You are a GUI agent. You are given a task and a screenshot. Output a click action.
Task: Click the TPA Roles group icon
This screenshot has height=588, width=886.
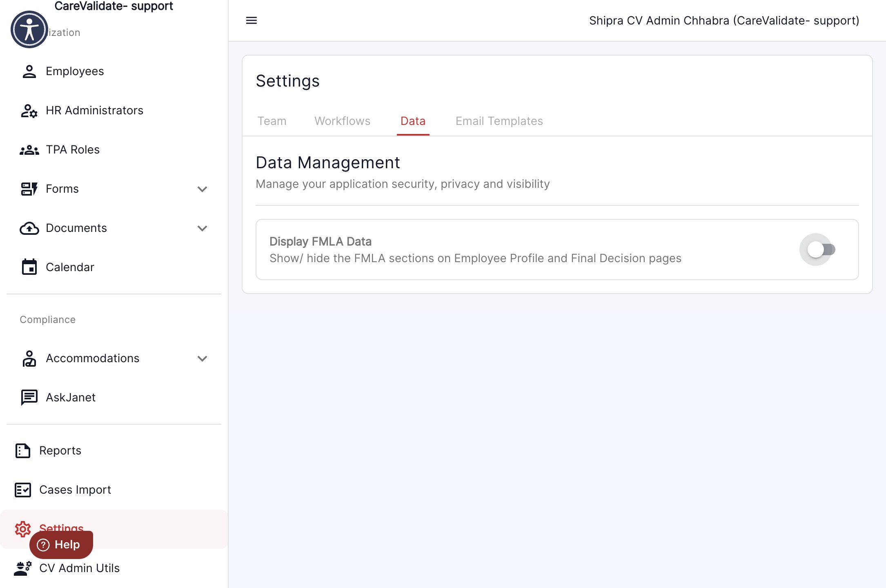click(x=29, y=150)
